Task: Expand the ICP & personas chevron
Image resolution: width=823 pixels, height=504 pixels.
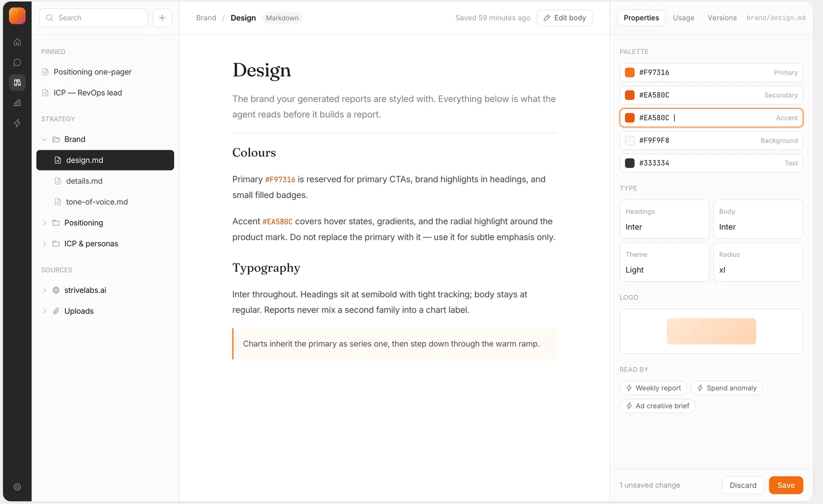Action: (44, 244)
